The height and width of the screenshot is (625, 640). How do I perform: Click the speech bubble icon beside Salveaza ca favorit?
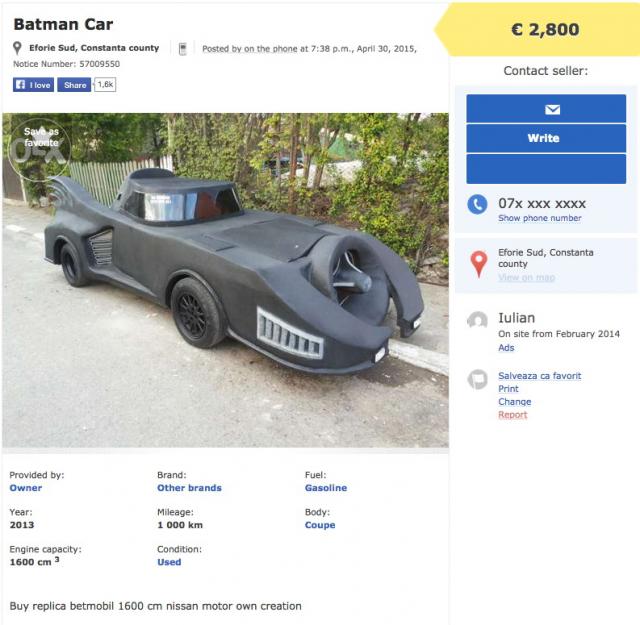tap(478, 379)
